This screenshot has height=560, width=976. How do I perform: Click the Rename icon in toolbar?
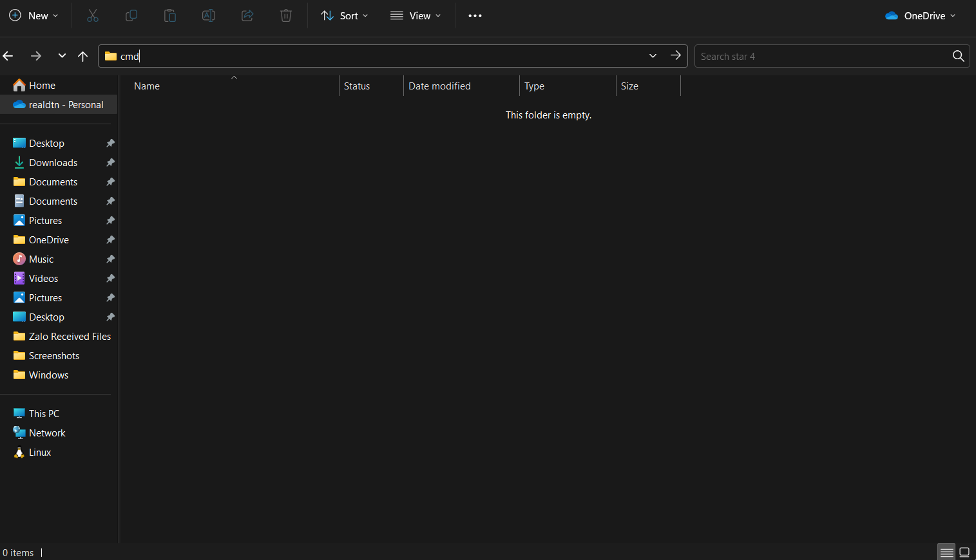click(x=209, y=16)
